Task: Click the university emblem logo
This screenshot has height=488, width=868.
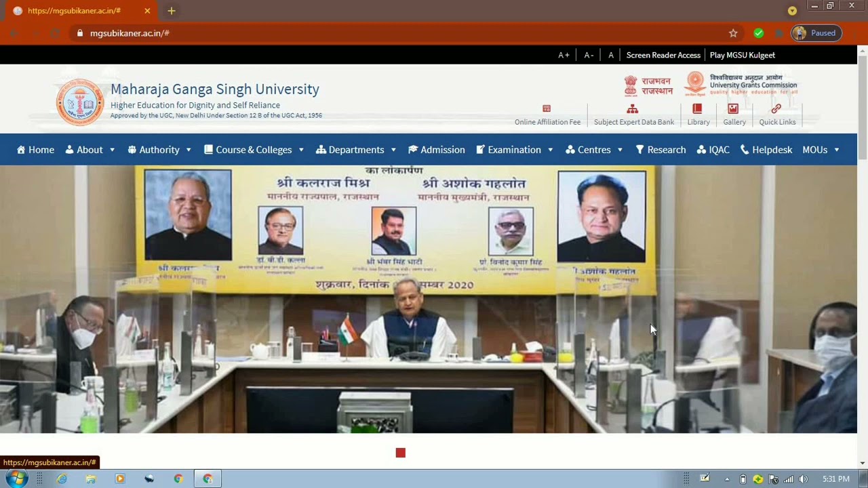Action: [80, 102]
